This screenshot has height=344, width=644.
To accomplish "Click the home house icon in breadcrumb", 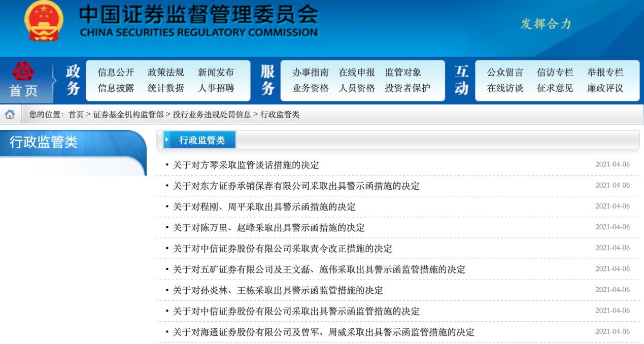I will click(x=10, y=114).
